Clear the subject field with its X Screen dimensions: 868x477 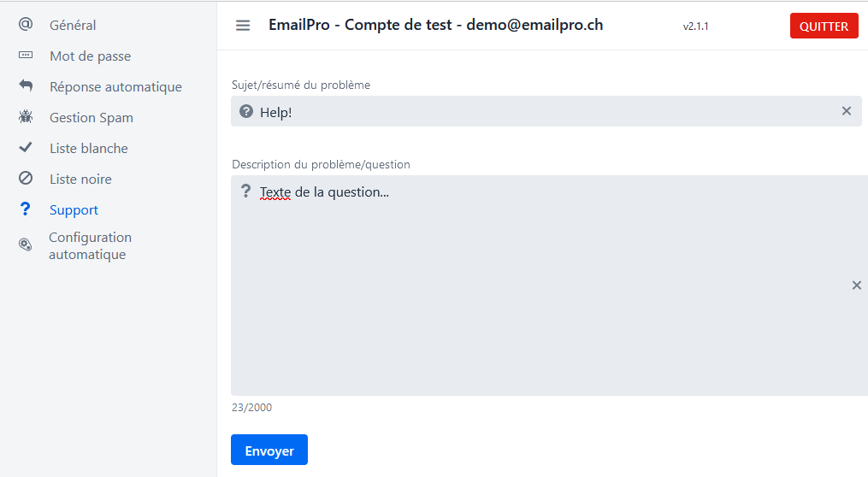click(847, 111)
